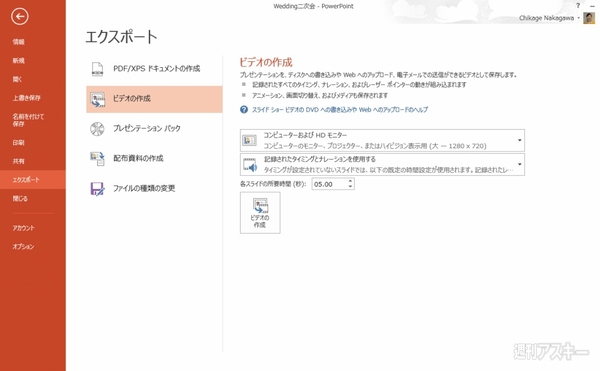Screen dimensions: 600x371
Task: Open the account dropdown arrow by user name
Action: coord(578,18)
